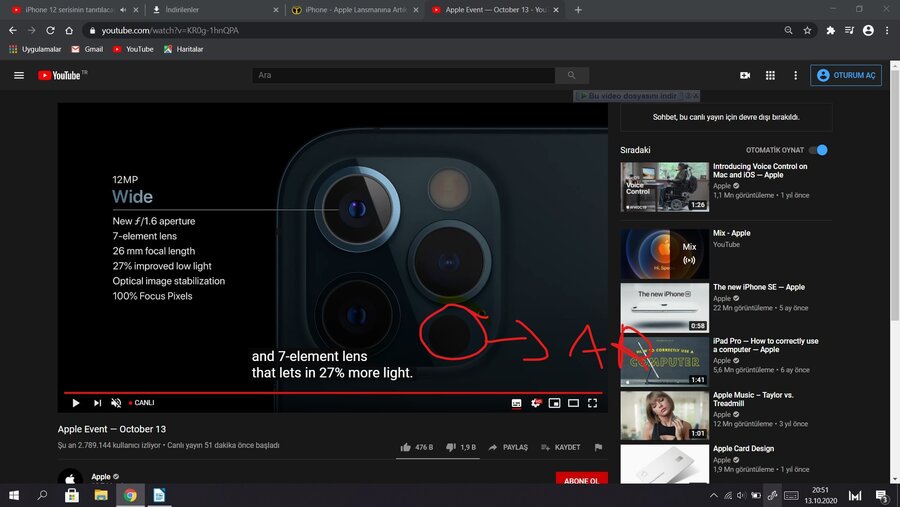Sign in with OTURUM AÇ button
Screen dimensions: 900x507
pyautogui.click(x=846, y=75)
